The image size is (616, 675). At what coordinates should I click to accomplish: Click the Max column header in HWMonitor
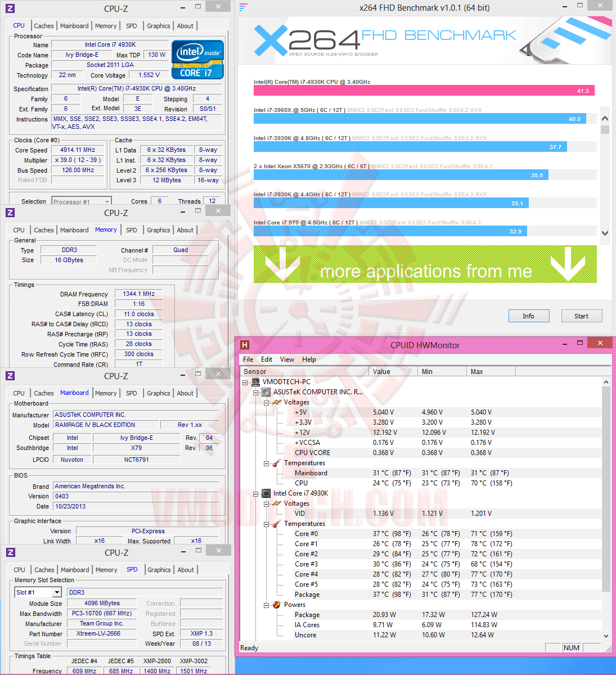(x=491, y=371)
